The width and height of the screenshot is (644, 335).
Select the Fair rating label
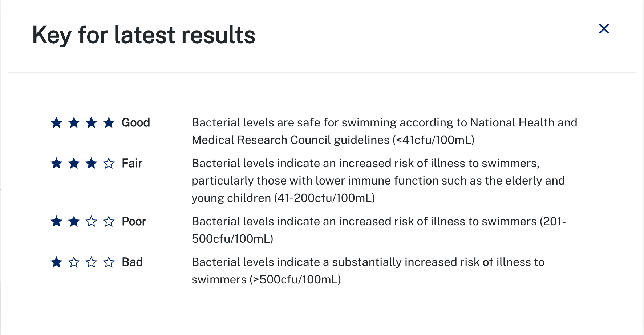(132, 163)
